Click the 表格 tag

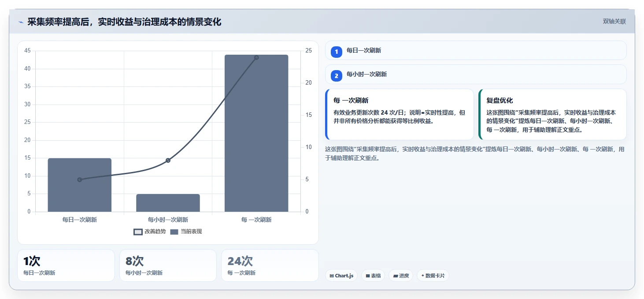pyautogui.click(x=373, y=276)
